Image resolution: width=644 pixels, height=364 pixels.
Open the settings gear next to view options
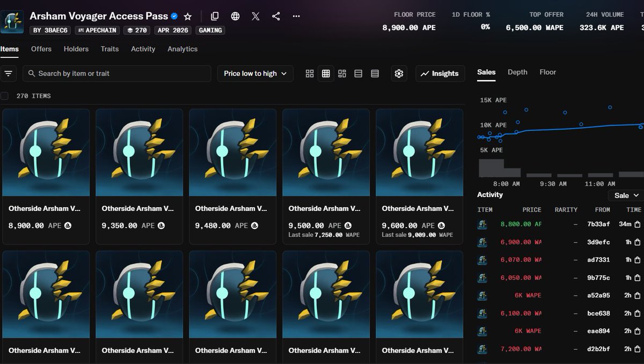[399, 74]
